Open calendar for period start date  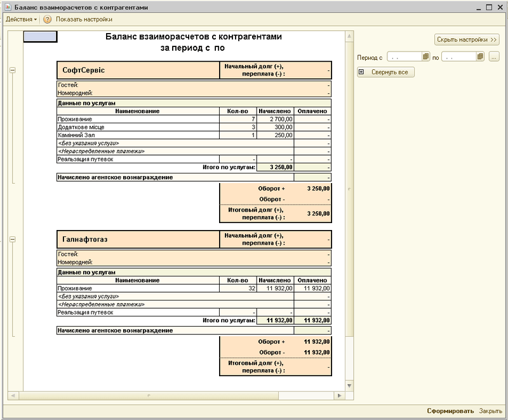click(427, 57)
